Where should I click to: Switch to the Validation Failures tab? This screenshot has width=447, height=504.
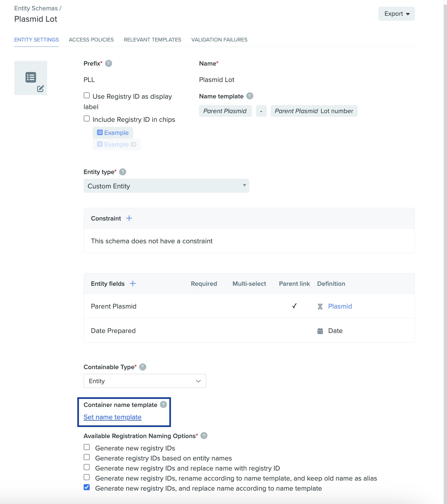click(x=219, y=39)
